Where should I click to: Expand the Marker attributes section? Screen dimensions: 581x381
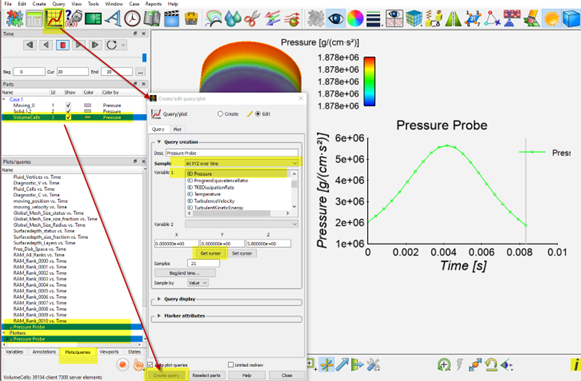159,316
